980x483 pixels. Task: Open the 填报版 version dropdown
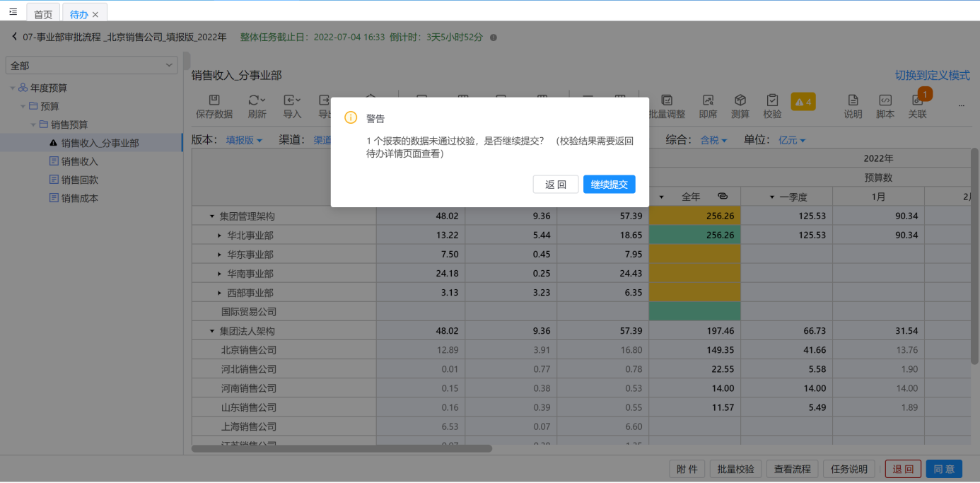pyautogui.click(x=244, y=141)
